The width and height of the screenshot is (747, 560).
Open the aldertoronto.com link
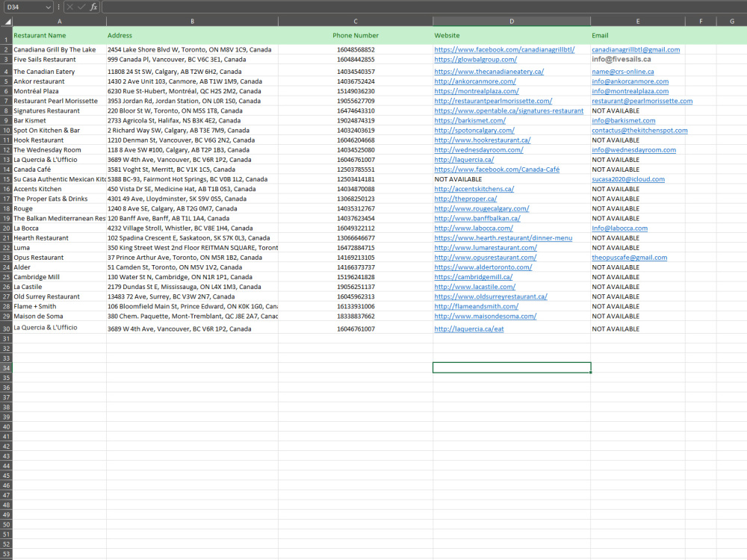483,267
